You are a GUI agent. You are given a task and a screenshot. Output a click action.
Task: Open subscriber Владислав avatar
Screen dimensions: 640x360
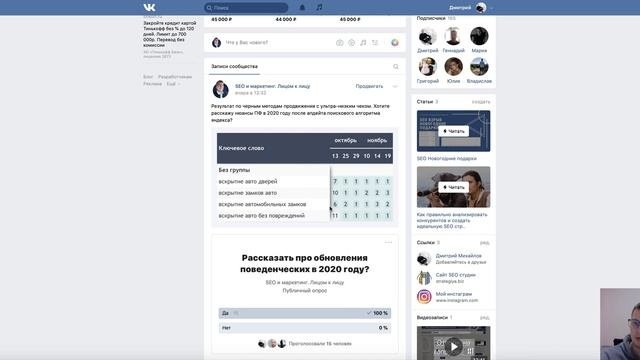pos(479,67)
